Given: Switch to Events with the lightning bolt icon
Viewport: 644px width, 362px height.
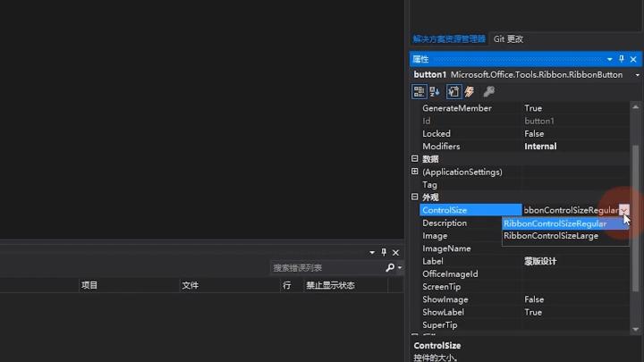Looking at the screenshot, I should coord(470,91).
